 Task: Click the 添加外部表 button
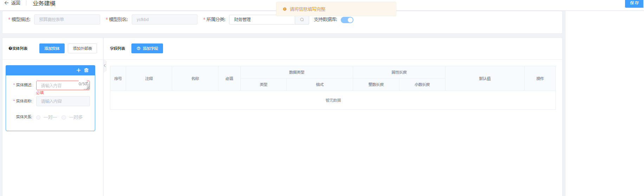pos(82,48)
